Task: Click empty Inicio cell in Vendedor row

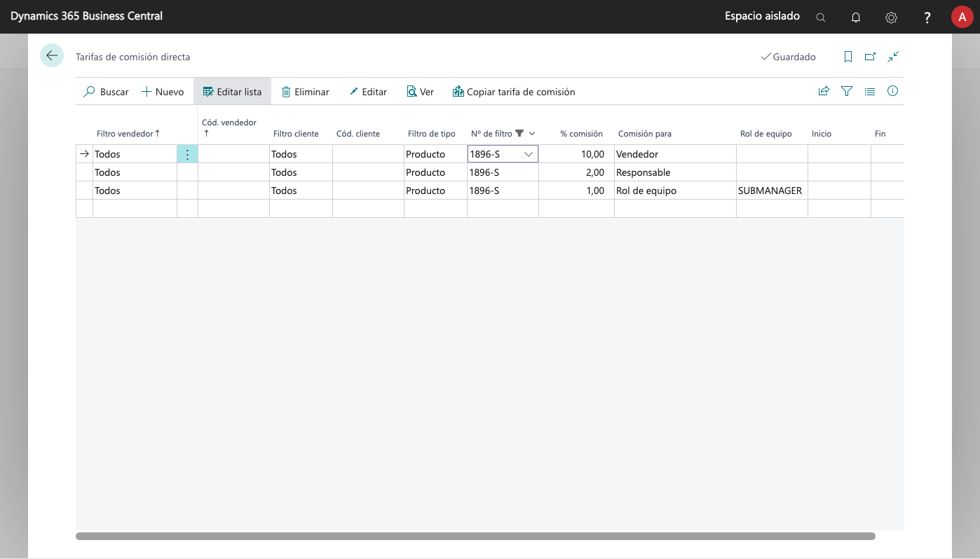Action: (839, 154)
